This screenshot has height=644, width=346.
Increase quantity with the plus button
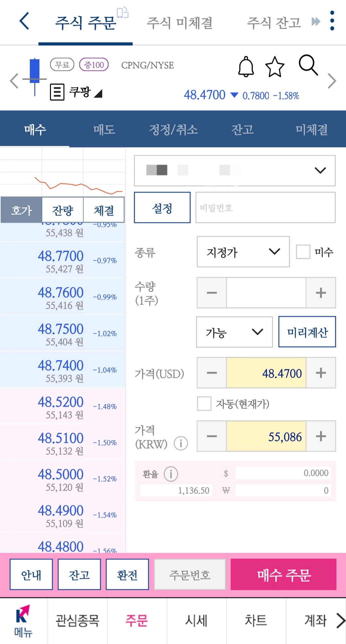321,293
